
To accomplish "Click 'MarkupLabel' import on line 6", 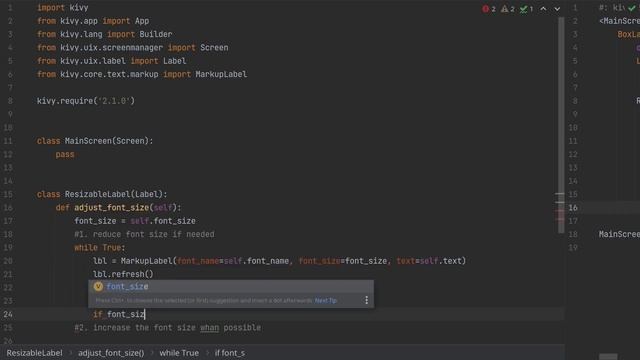I will point(221,74).
